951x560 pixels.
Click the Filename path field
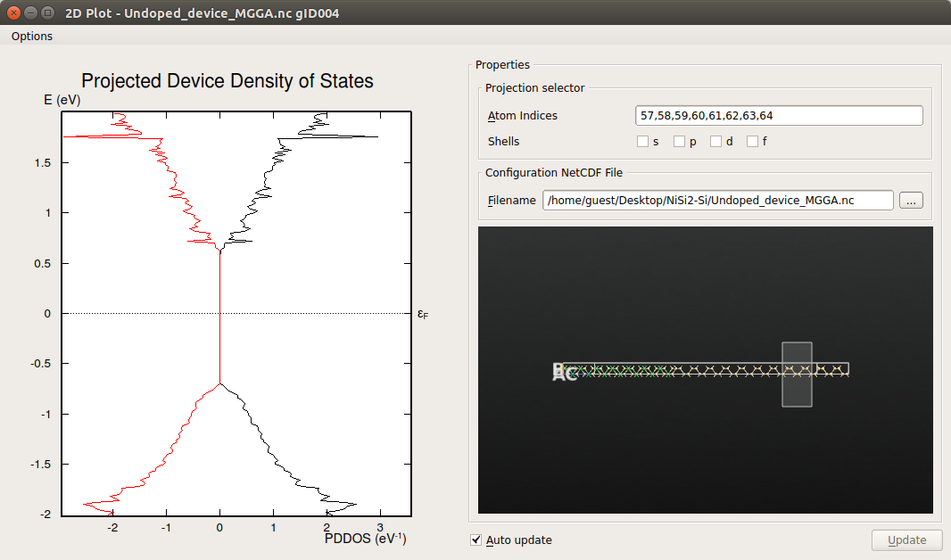pos(717,200)
